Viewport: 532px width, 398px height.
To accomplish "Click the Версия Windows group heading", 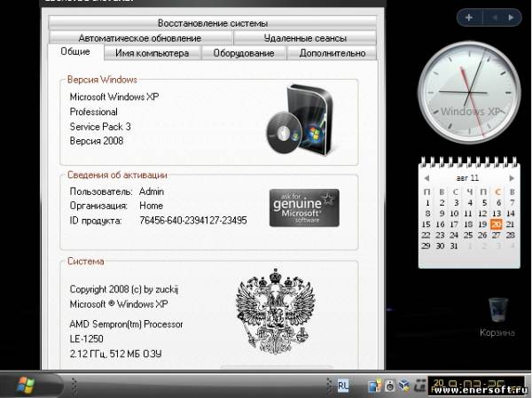I will 102,80.
